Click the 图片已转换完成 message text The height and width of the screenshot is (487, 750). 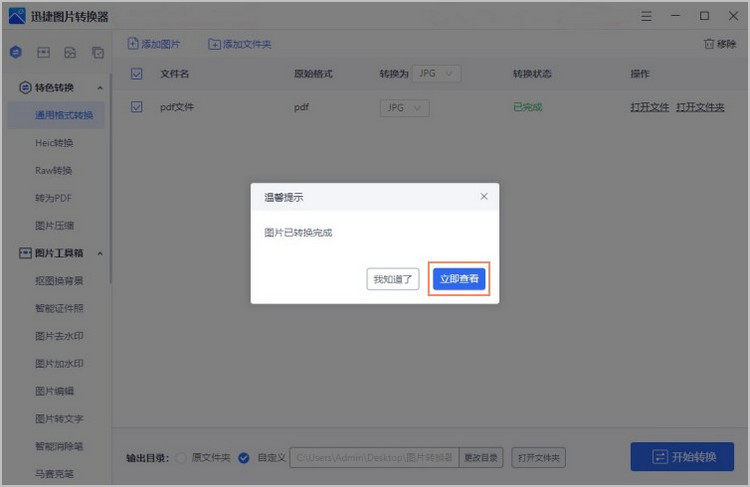point(298,233)
